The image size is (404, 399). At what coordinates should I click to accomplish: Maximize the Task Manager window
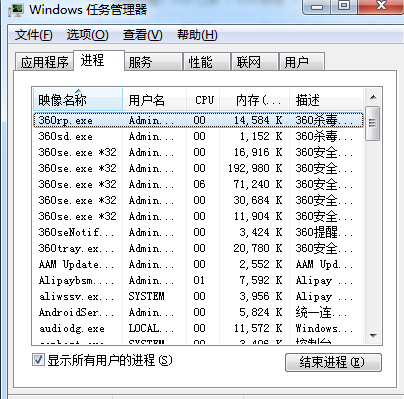[344, 6]
